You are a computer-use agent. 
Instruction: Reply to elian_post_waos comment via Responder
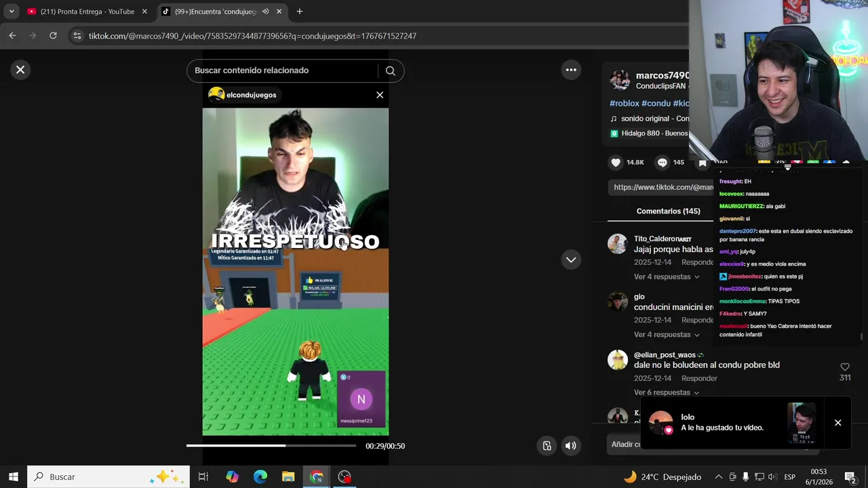(699, 378)
